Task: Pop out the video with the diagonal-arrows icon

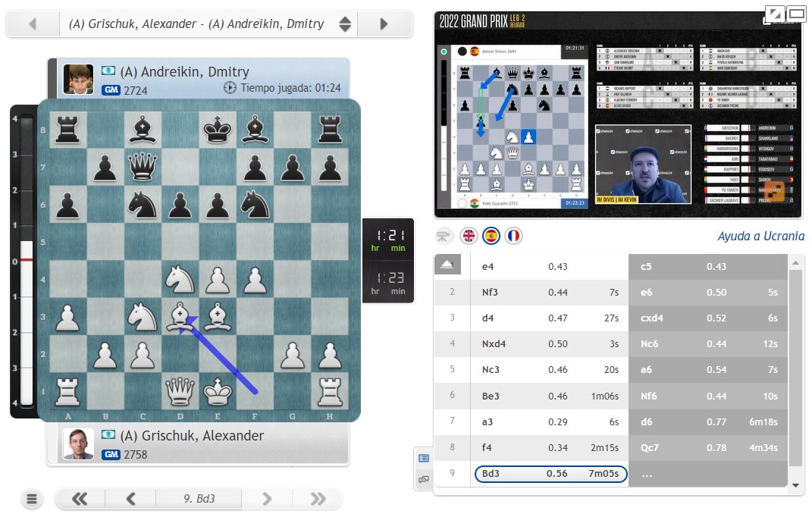Action: (776, 14)
